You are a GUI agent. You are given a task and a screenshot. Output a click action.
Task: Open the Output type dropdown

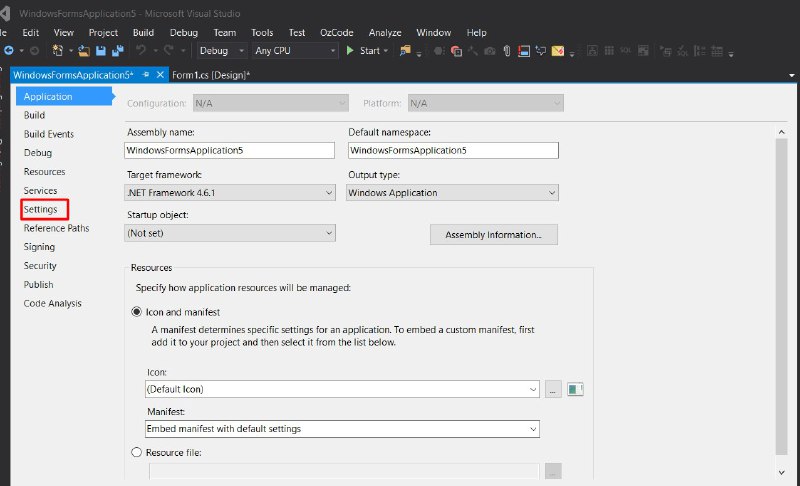click(x=452, y=193)
